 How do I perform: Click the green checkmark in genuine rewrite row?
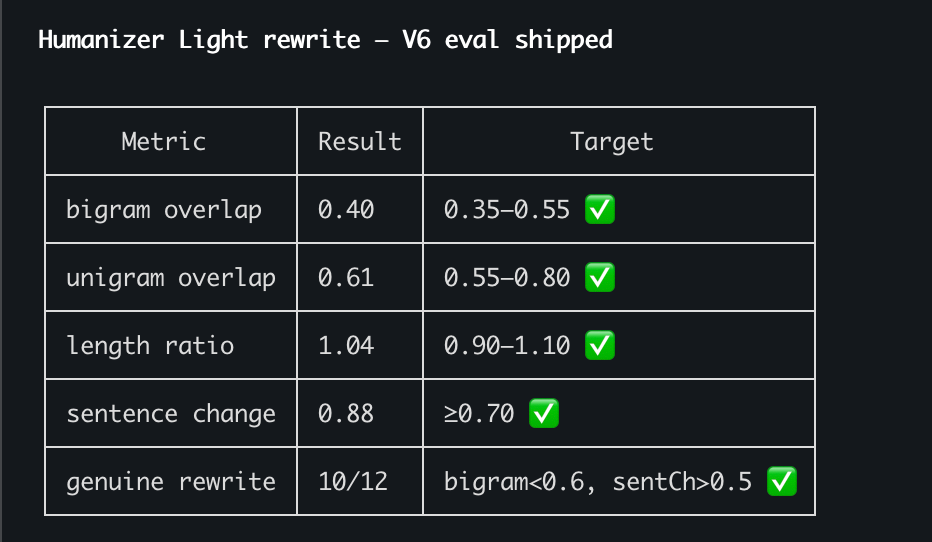(x=782, y=481)
